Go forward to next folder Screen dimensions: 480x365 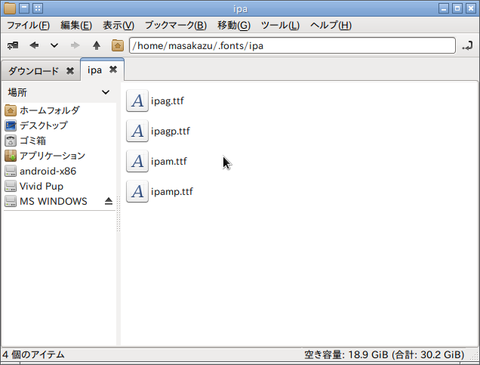[x=75, y=45]
